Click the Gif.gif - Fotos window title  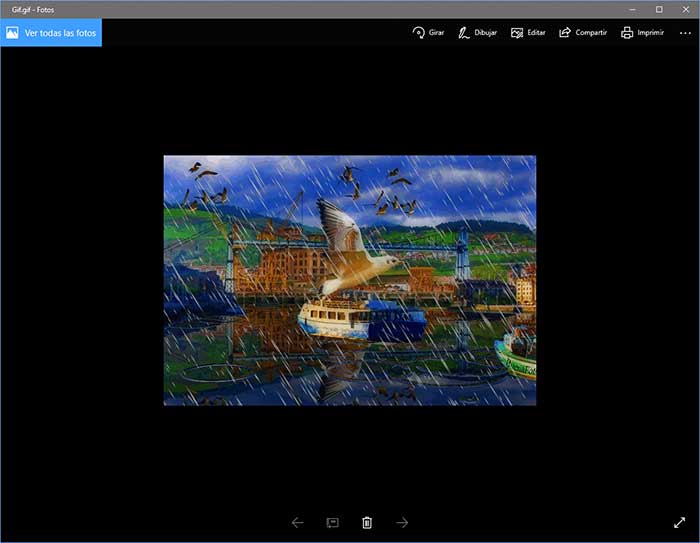(x=33, y=10)
